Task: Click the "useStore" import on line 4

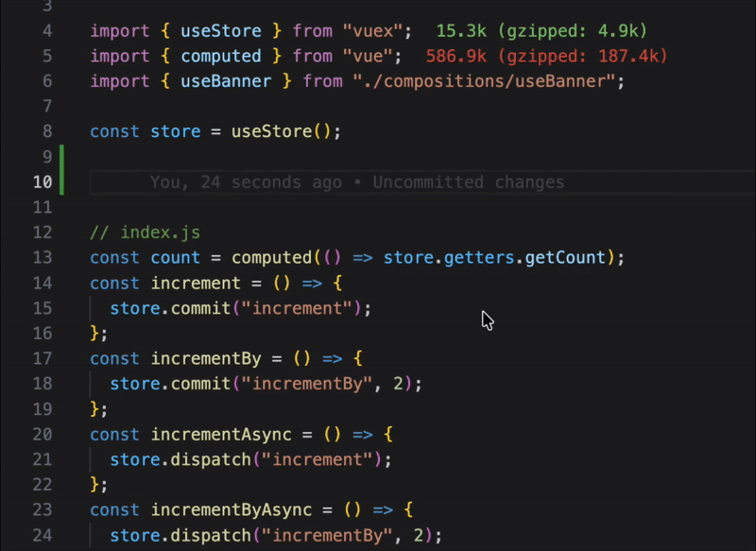Action: [x=221, y=31]
